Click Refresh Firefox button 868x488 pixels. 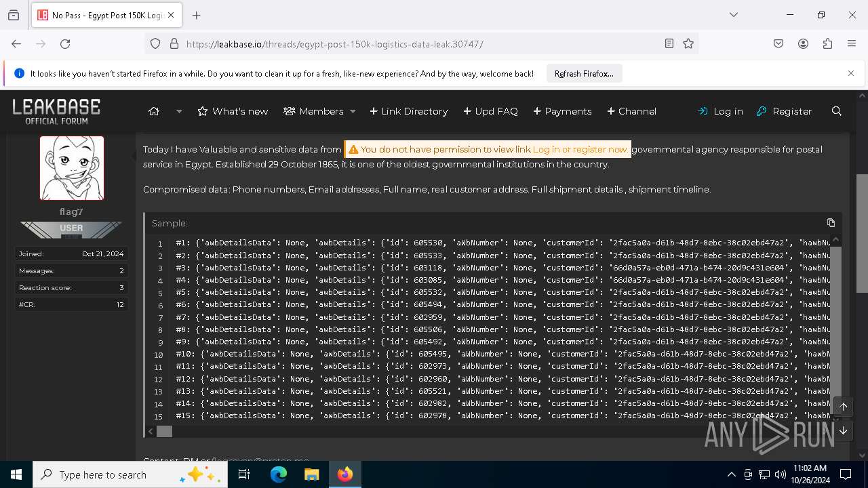584,73
